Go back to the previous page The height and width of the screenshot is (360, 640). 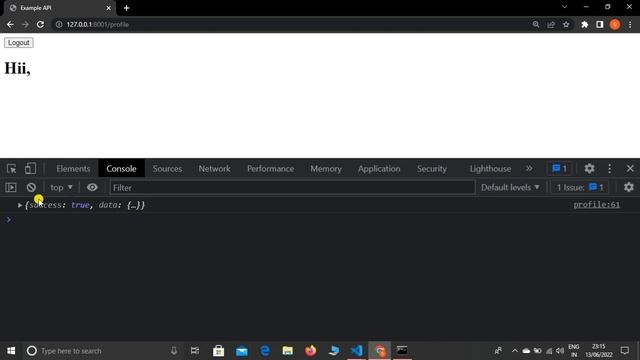click(x=10, y=24)
